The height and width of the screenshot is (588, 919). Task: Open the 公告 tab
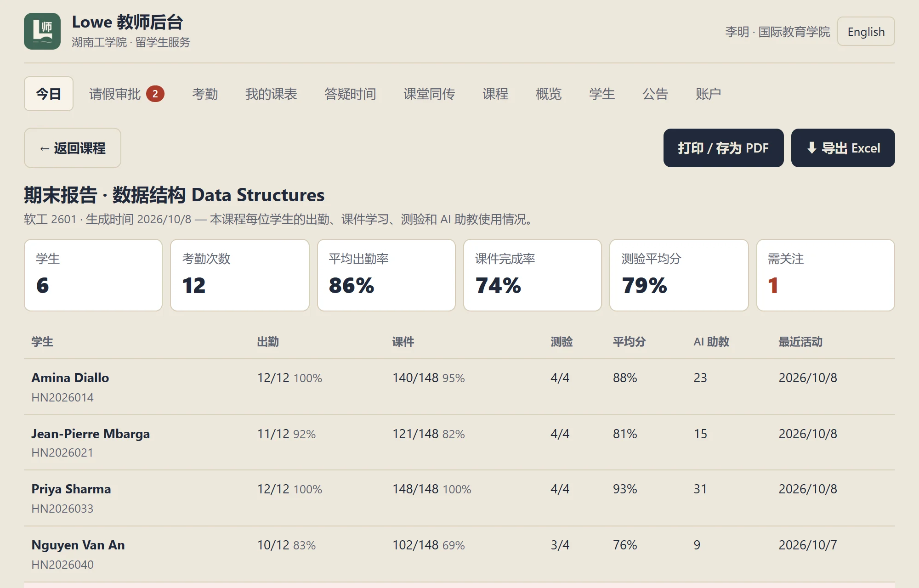655,94
